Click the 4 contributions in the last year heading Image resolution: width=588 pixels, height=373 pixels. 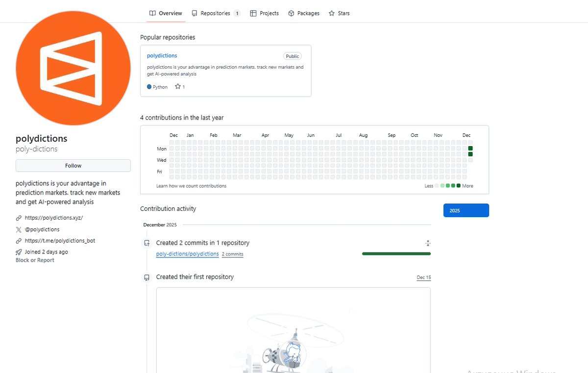coord(182,118)
